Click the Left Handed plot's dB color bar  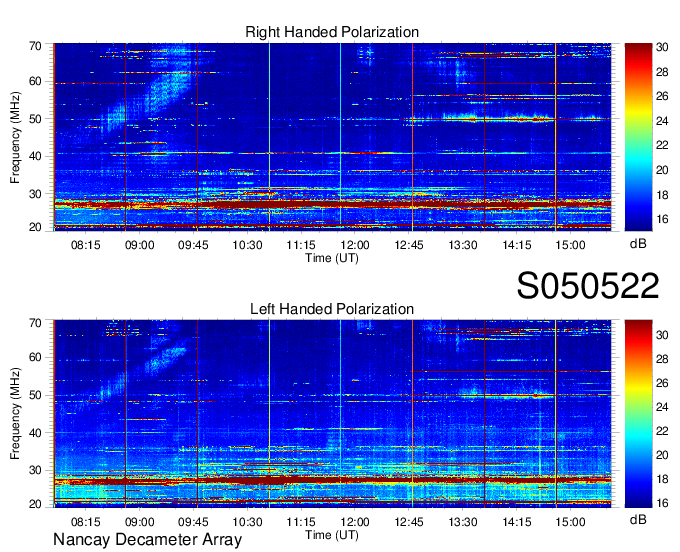[x=638, y=414]
